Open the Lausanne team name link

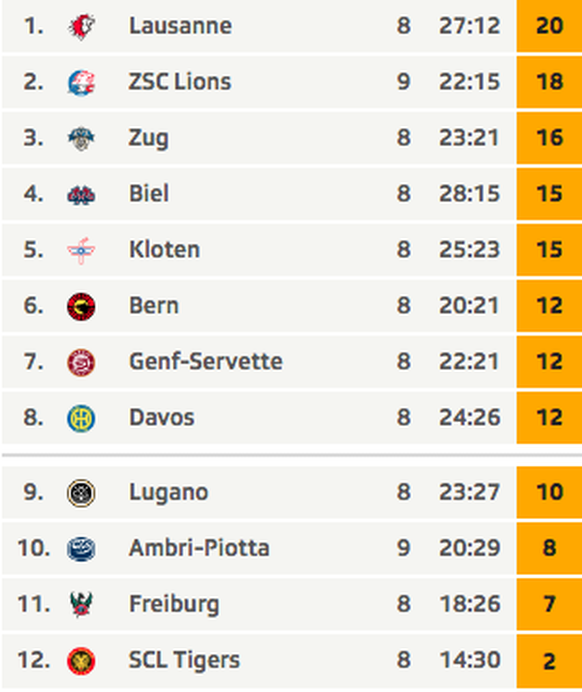click(180, 26)
